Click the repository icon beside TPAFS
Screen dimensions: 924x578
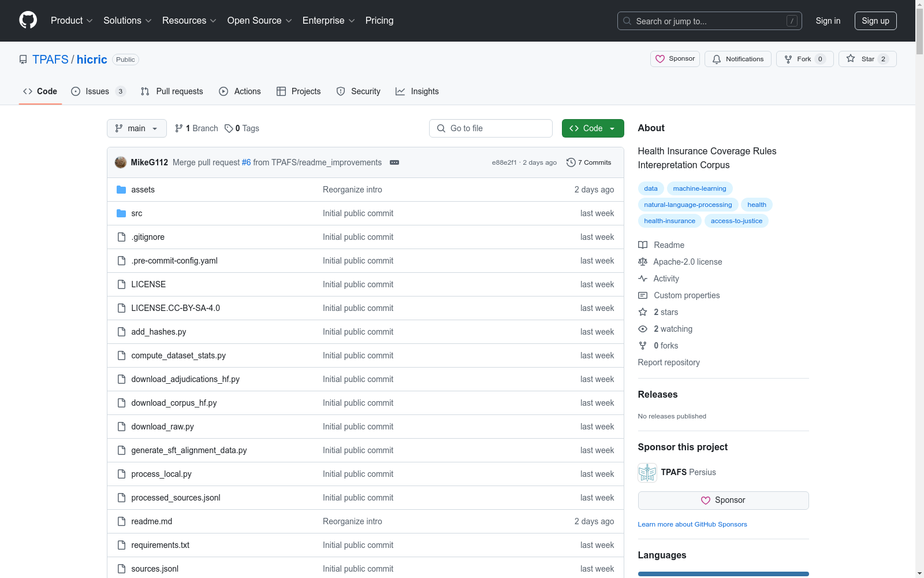(23, 60)
